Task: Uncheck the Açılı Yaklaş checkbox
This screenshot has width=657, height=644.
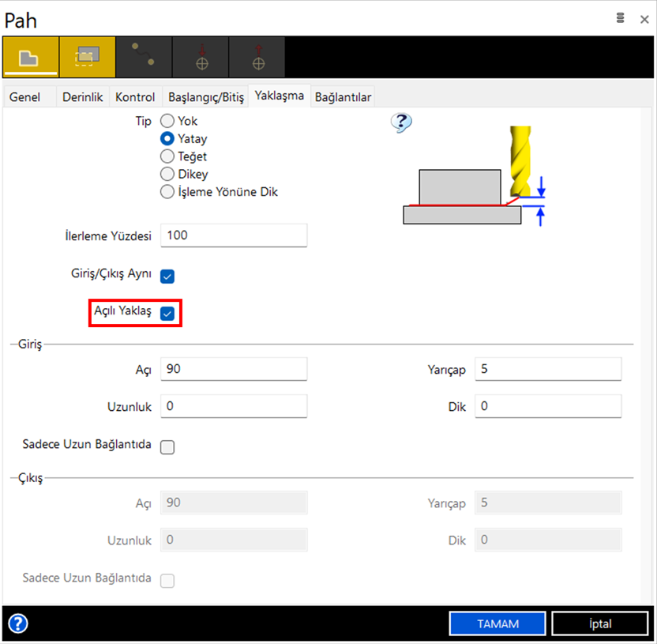Action: (167, 313)
